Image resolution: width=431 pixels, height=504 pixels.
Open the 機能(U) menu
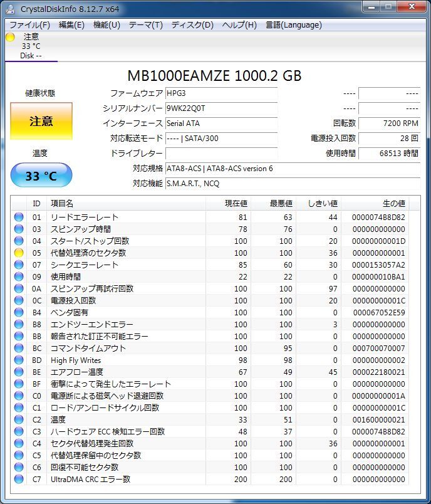click(106, 25)
